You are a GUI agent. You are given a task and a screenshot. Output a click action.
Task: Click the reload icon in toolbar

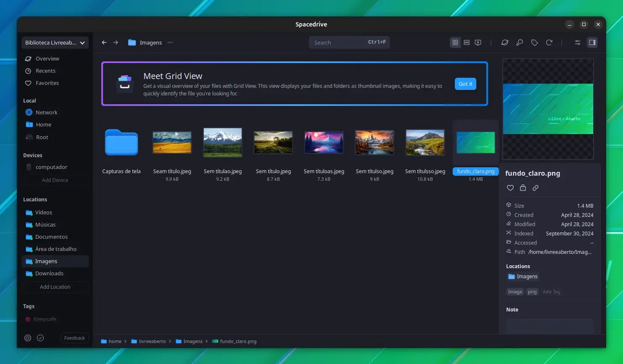point(549,42)
